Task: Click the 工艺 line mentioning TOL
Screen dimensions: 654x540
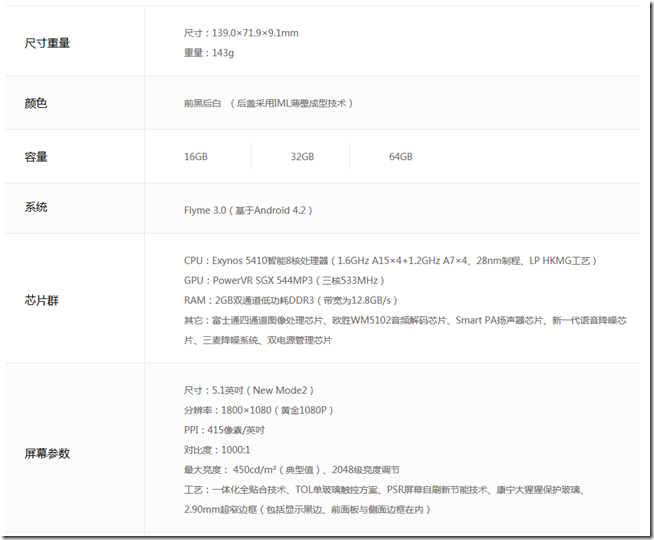Action: tap(384, 490)
